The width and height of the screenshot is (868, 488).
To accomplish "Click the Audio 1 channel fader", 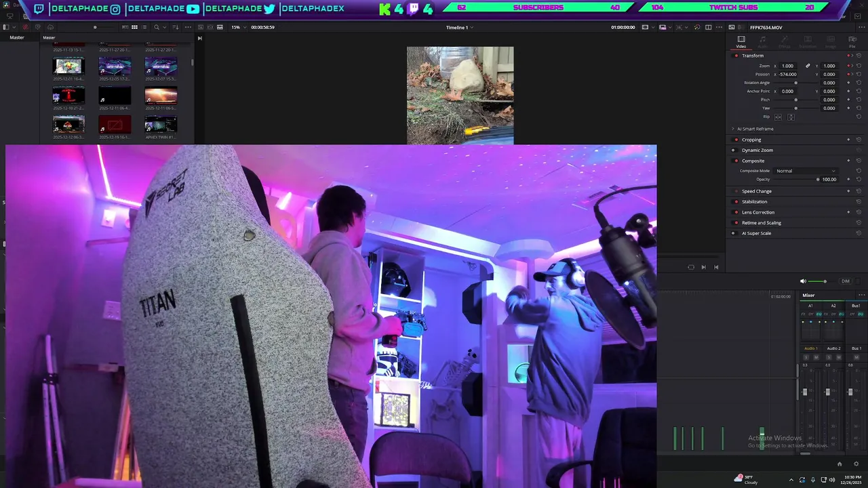I will click(805, 392).
